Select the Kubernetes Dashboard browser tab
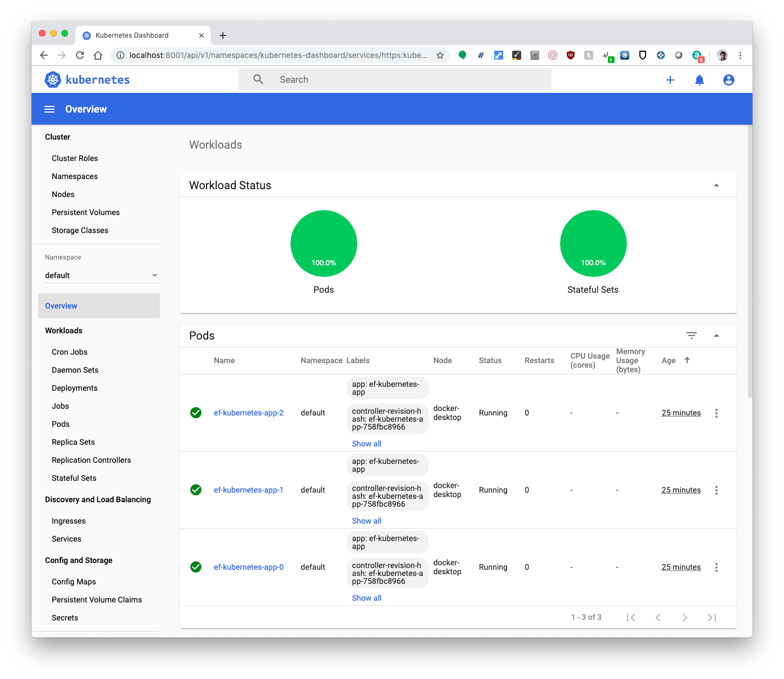 [x=143, y=35]
